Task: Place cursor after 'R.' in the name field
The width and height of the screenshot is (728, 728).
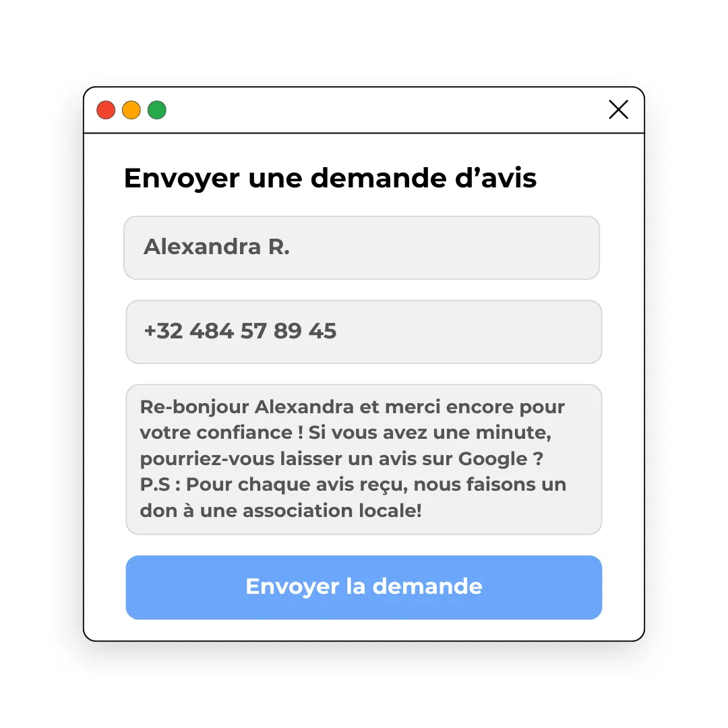Action: tap(291, 247)
